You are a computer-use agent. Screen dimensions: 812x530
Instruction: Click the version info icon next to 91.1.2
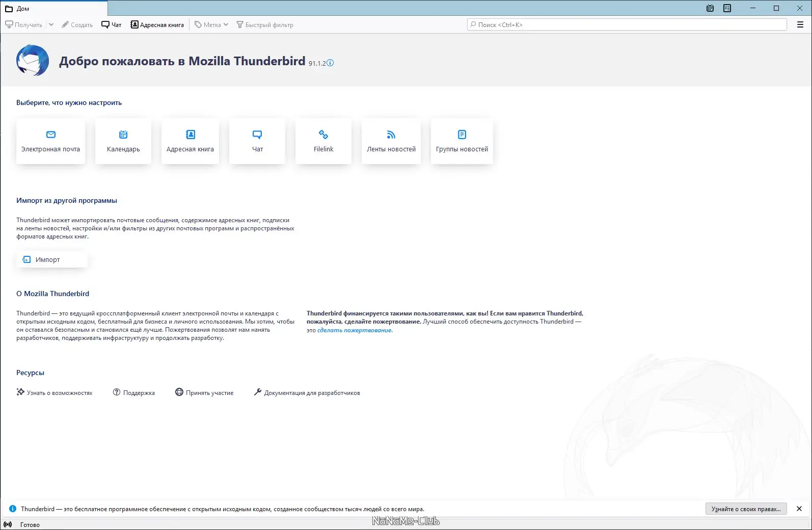pos(330,63)
